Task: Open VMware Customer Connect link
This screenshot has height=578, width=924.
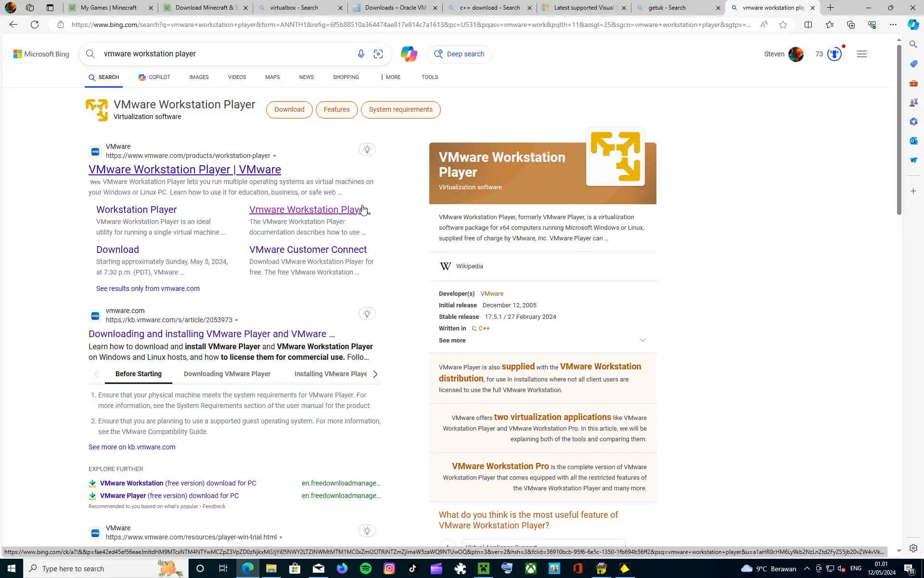Action: (308, 250)
